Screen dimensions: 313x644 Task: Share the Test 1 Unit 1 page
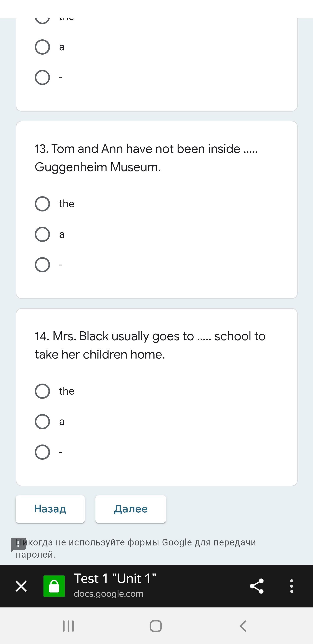256,586
